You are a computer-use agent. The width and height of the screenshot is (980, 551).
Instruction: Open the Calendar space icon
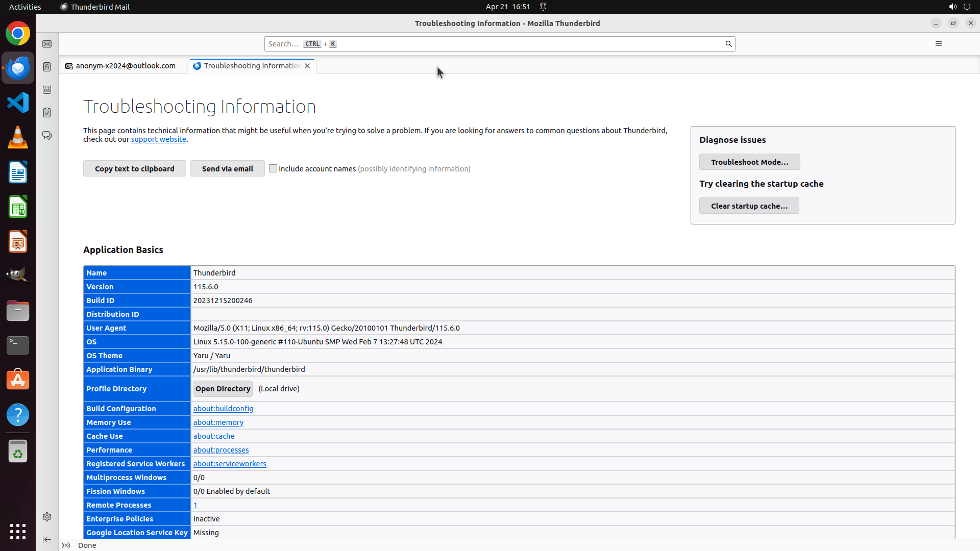[47, 90]
